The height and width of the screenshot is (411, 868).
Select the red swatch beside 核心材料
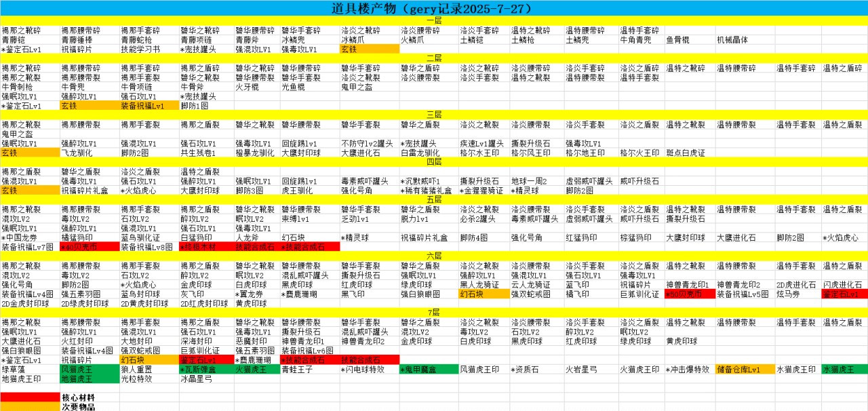click(x=29, y=397)
